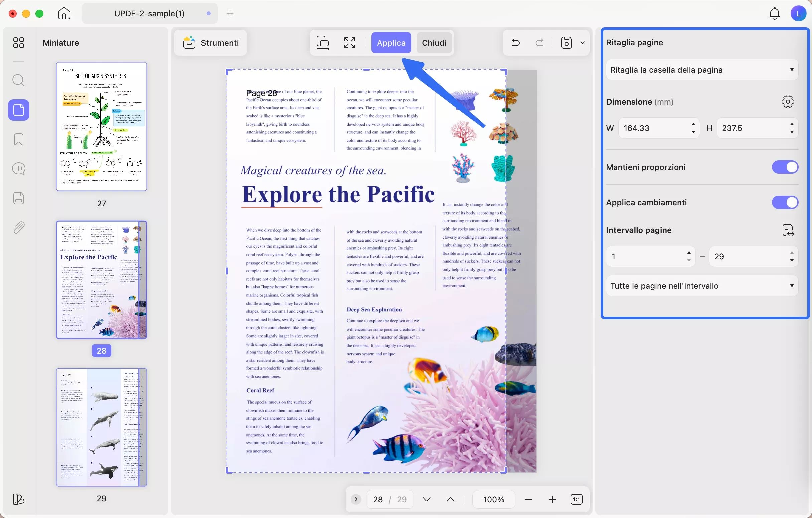Viewport: 812px width, 518px height.
Task: Click the undo arrow icon
Action: (x=516, y=43)
